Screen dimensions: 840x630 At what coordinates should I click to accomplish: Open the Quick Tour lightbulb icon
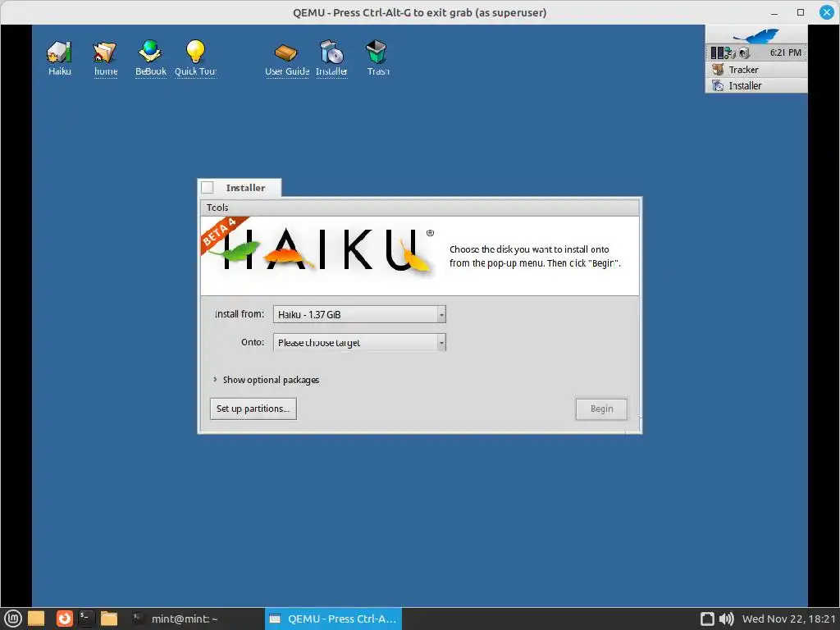click(195, 58)
